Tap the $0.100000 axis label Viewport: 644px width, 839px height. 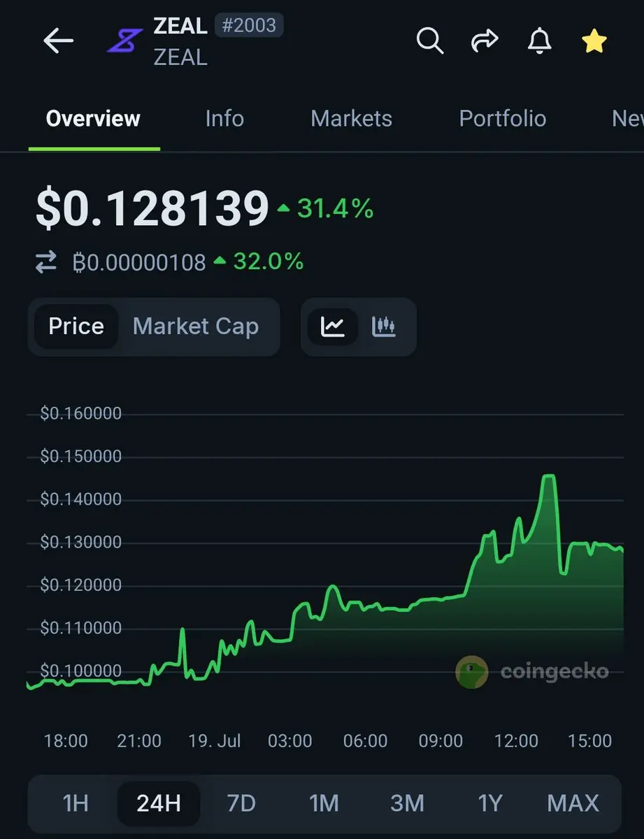coord(80,671)
